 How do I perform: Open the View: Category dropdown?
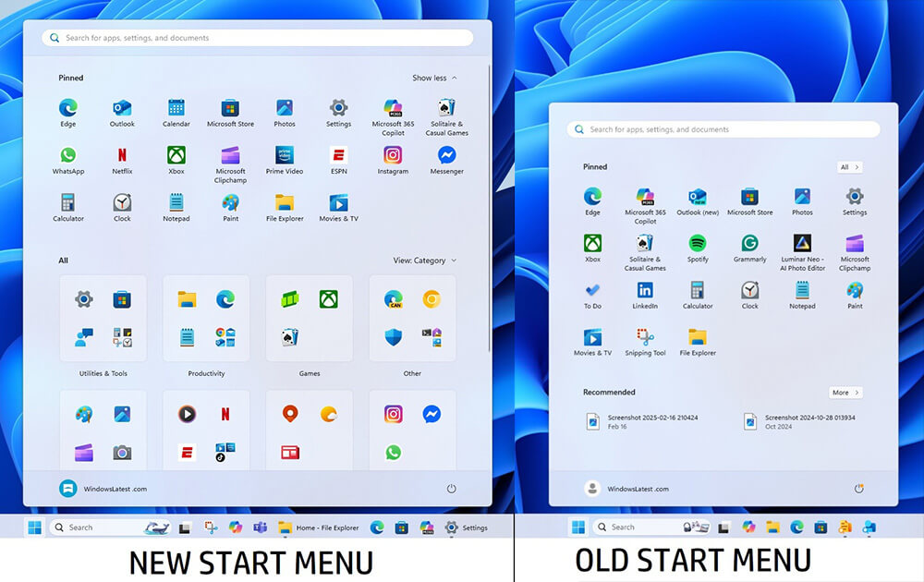[425, 261]
